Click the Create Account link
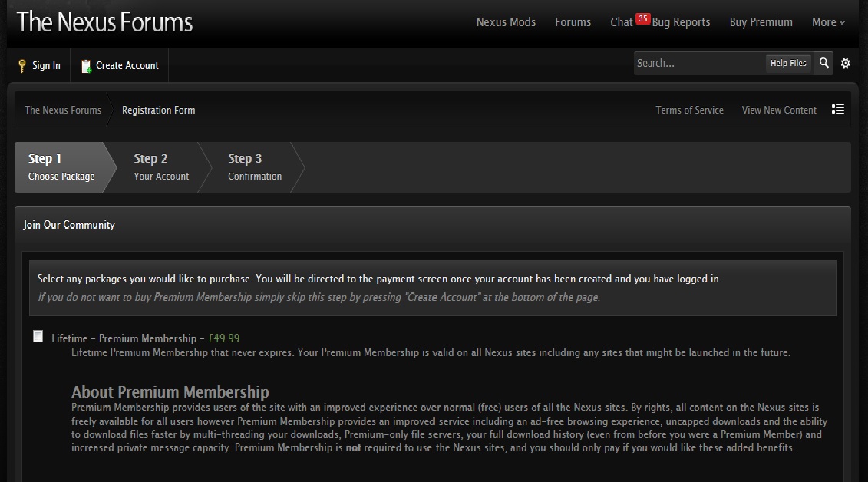Screen dimensions: 868x482 [x=127, y=65]
